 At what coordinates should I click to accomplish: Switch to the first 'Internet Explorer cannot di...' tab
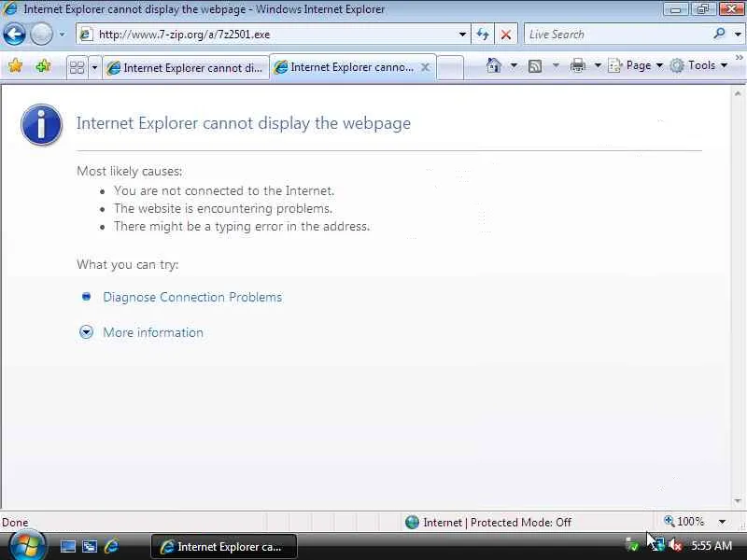[186, 68]
